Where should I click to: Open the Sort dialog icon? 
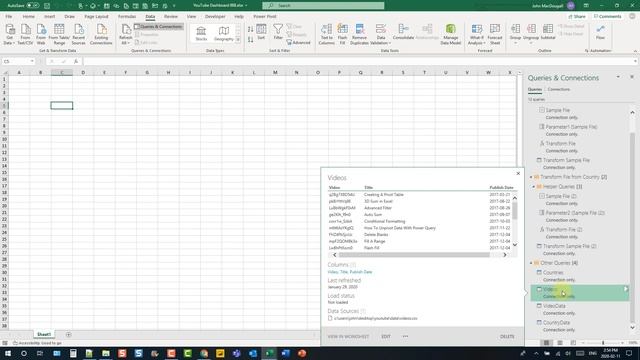point(261,32)
